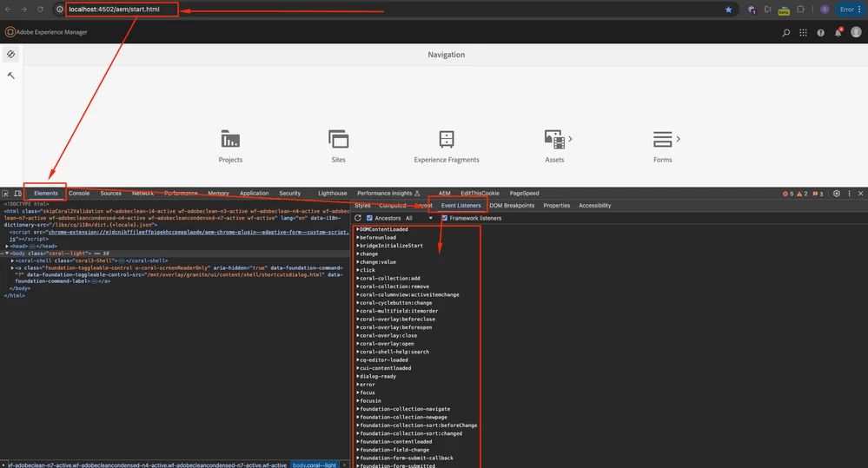Switch to the Lighthouse tab
The image size is (868, 468).
[x=332, y=193]
